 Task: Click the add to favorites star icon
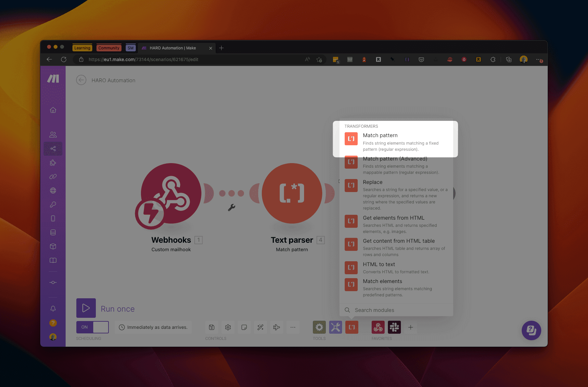(x=319, y=59)
